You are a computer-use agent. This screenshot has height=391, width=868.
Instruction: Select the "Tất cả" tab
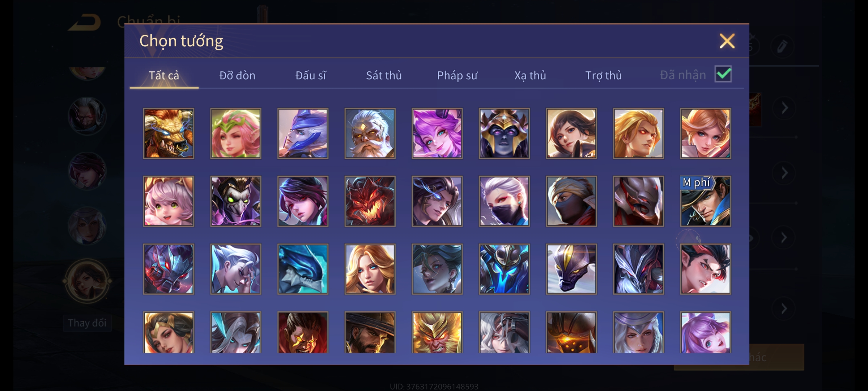point(164,75)
